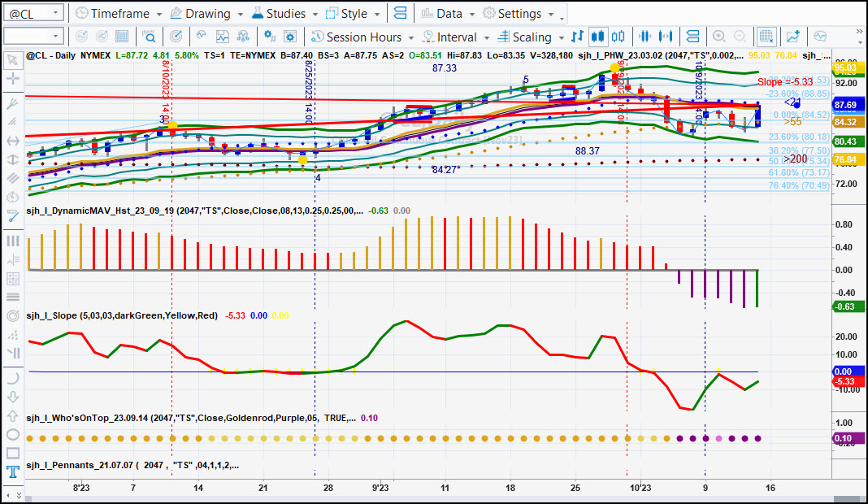Click the green 80.43 price axis label
The height and width of the screenshot is (504, 868).
tap(848, 141)
